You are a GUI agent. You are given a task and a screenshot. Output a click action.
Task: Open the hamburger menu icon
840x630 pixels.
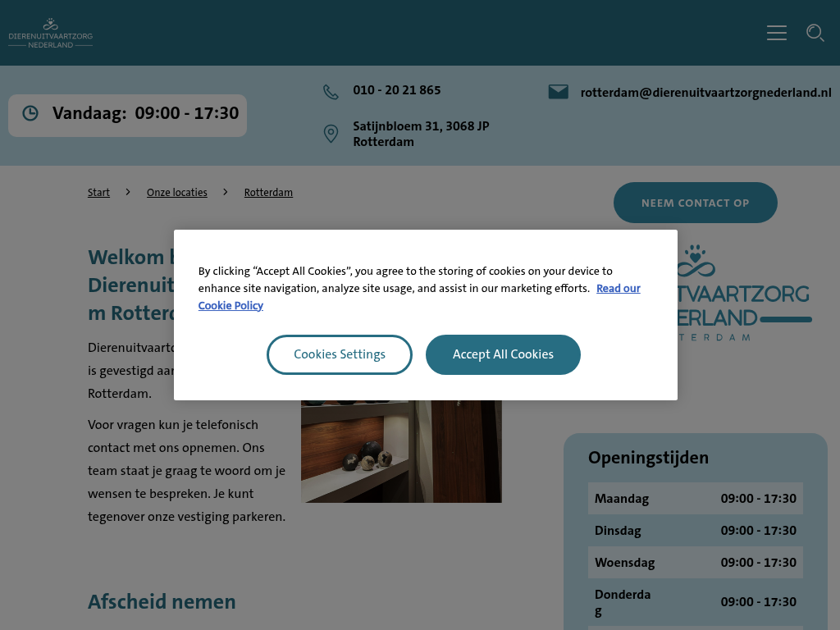pyautogui.click(x=776, y=33)
